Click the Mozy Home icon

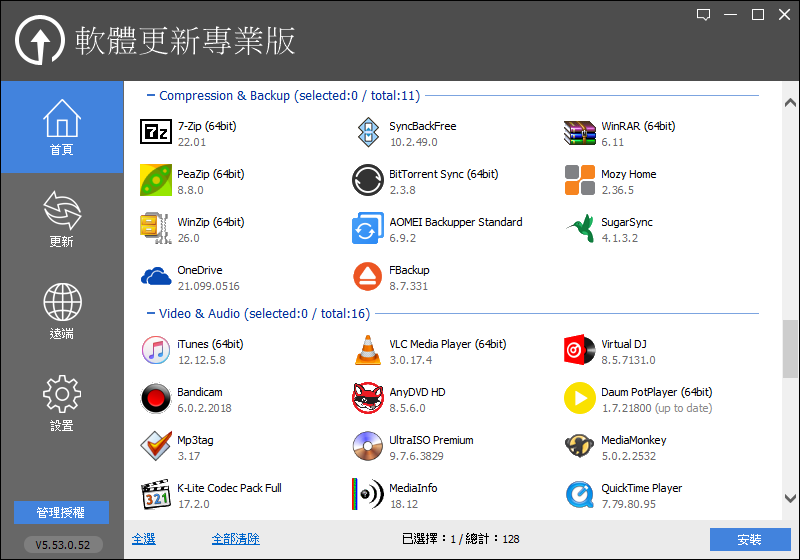tap(580, 180)
